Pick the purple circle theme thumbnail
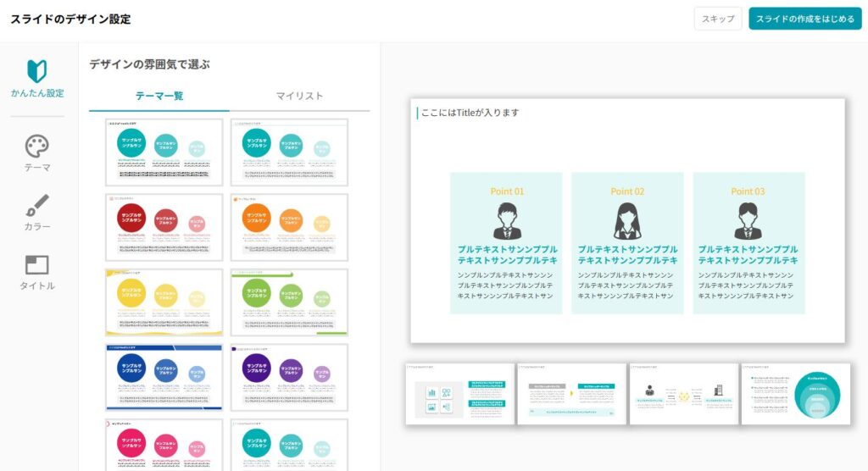 (x=289, y=377)
